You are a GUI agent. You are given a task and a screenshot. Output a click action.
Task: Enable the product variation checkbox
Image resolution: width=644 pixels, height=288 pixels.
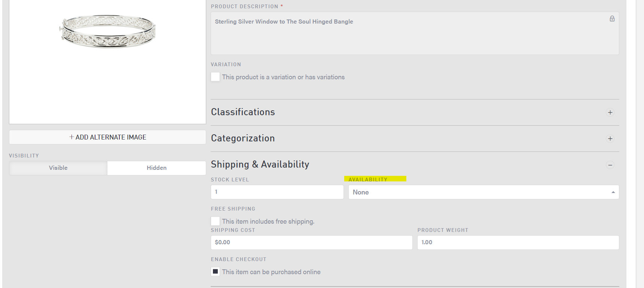click(215, 77)
